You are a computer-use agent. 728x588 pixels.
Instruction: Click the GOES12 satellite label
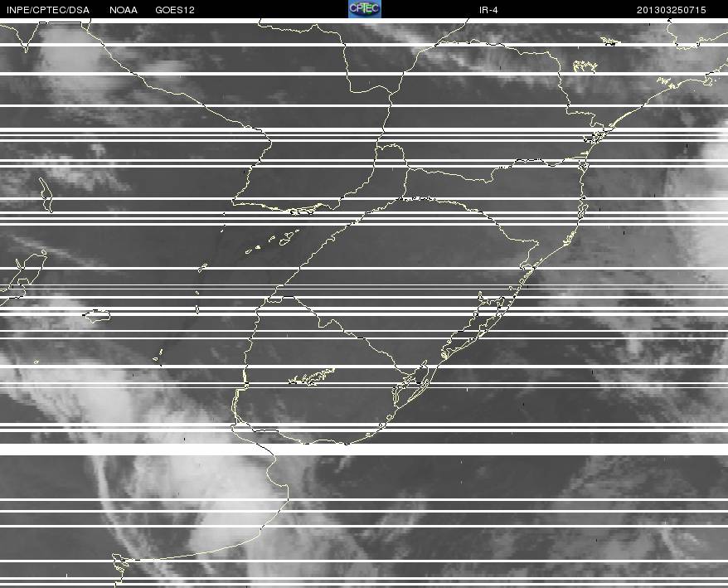click(x=175, y=10)
